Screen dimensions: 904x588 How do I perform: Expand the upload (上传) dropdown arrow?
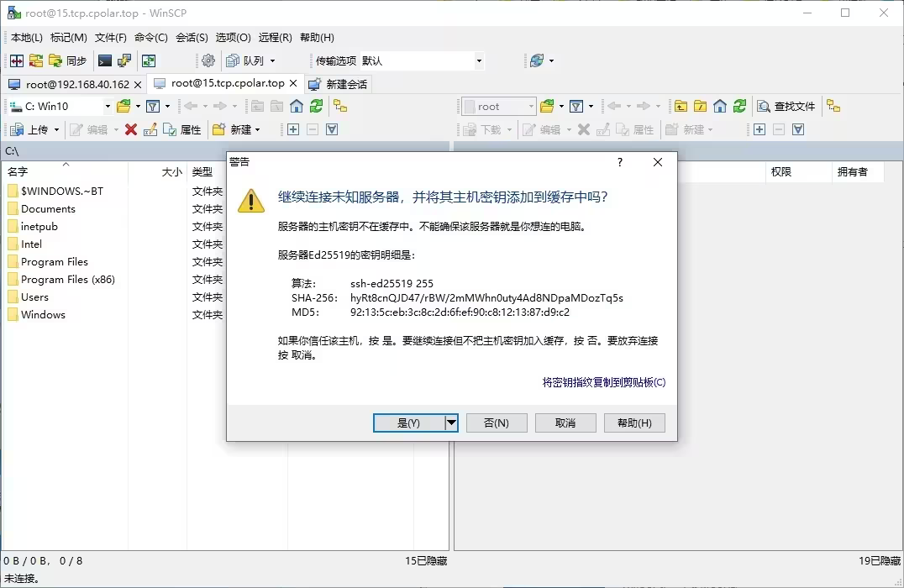[x=56, y=129]
